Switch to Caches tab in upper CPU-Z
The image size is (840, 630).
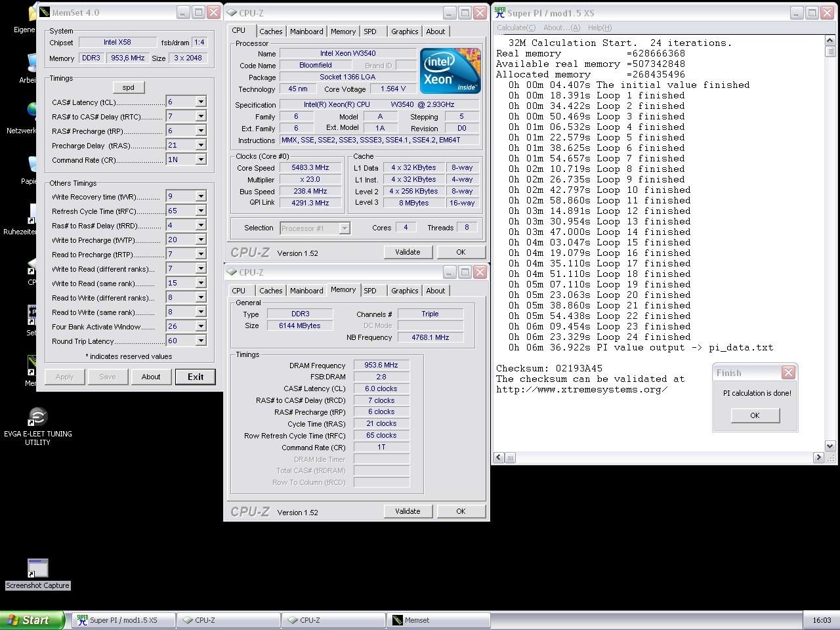[270, 31]
